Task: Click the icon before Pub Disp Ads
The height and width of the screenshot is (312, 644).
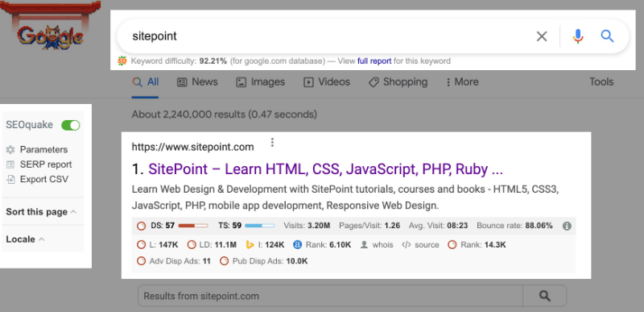Action: 224,261
